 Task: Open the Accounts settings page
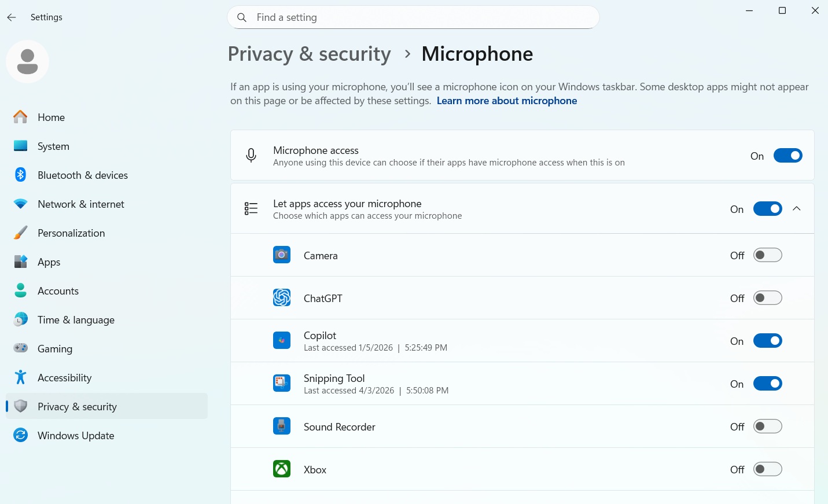pos(58,290)
